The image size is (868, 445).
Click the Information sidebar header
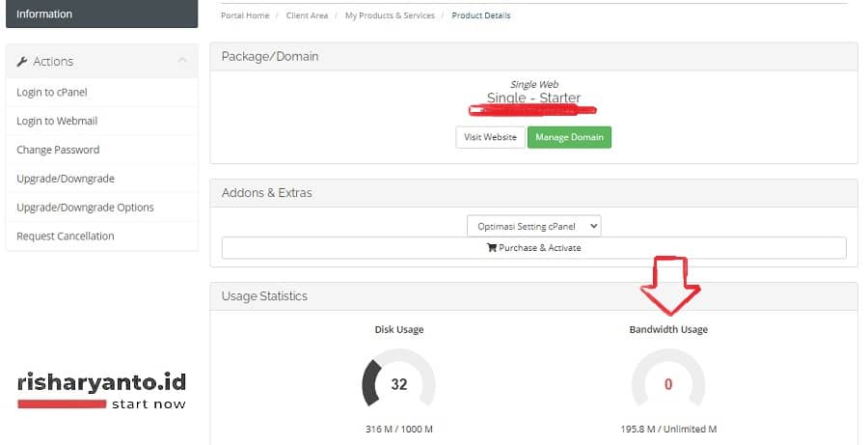[x=102, y=14]
